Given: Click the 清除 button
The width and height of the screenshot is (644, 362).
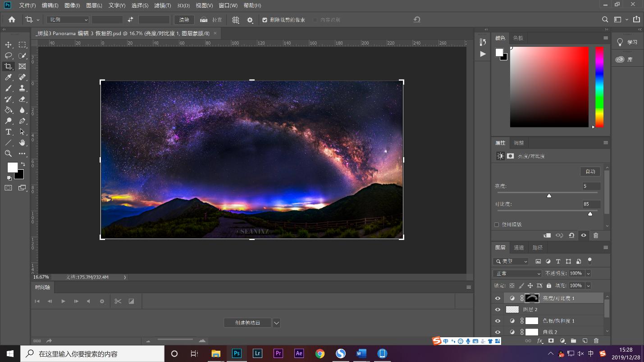Looking at the screenshot, I should click(184, 20).
